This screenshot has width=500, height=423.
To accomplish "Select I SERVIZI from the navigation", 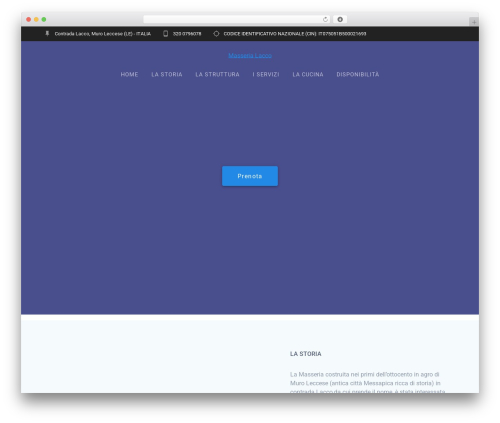I will pos(266,74).
